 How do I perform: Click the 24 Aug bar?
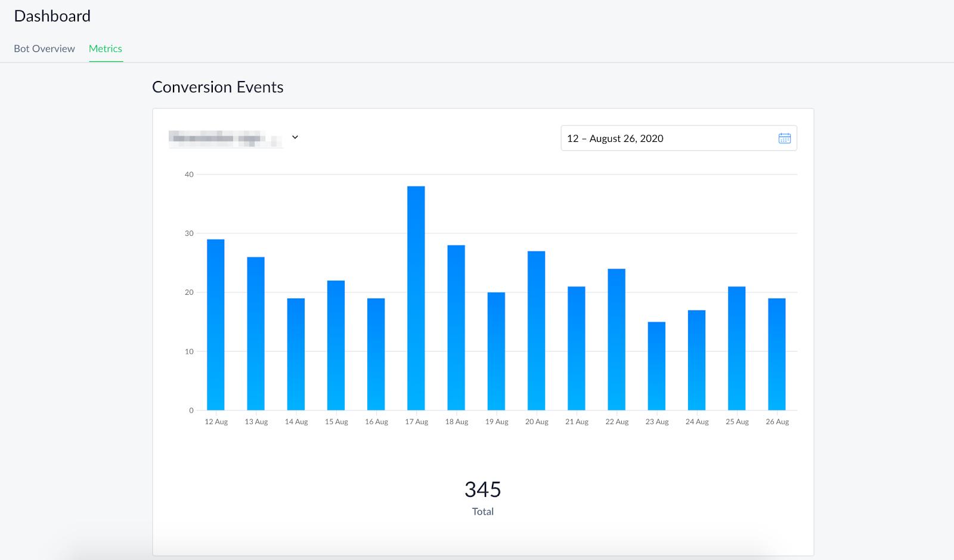[697, 360]
